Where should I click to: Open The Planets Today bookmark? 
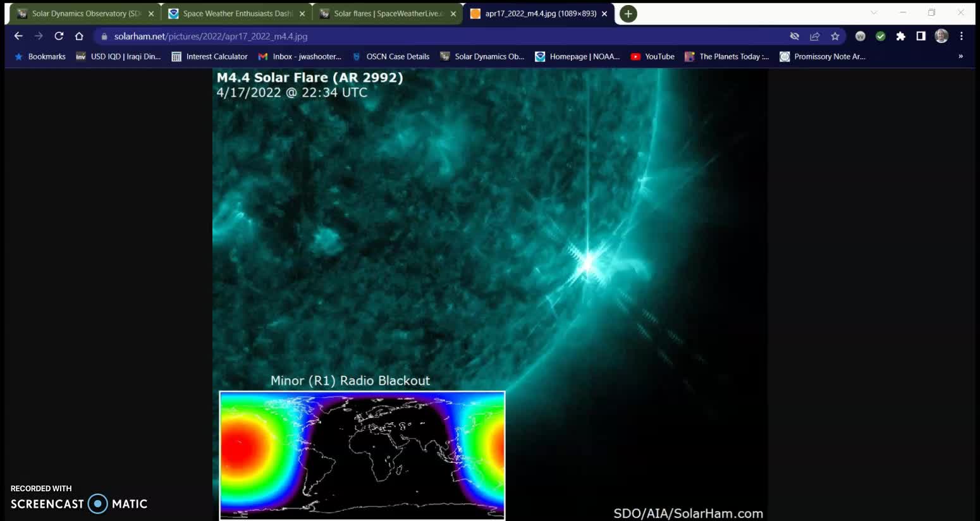(x=727, y=57)
